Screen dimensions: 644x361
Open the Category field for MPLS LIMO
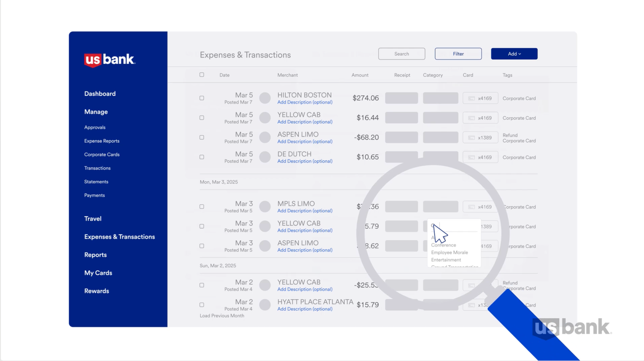(440, 207)
